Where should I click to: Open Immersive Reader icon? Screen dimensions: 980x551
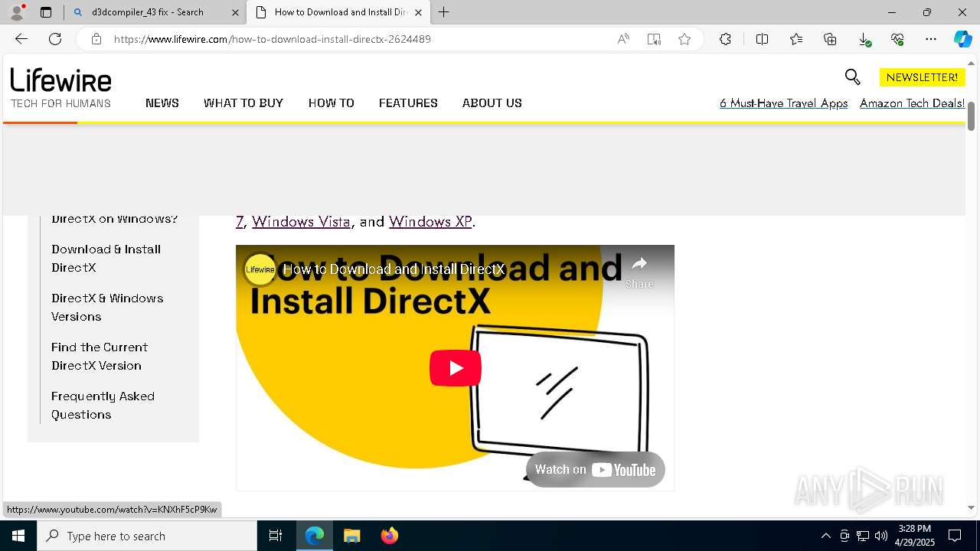(654, 39)
